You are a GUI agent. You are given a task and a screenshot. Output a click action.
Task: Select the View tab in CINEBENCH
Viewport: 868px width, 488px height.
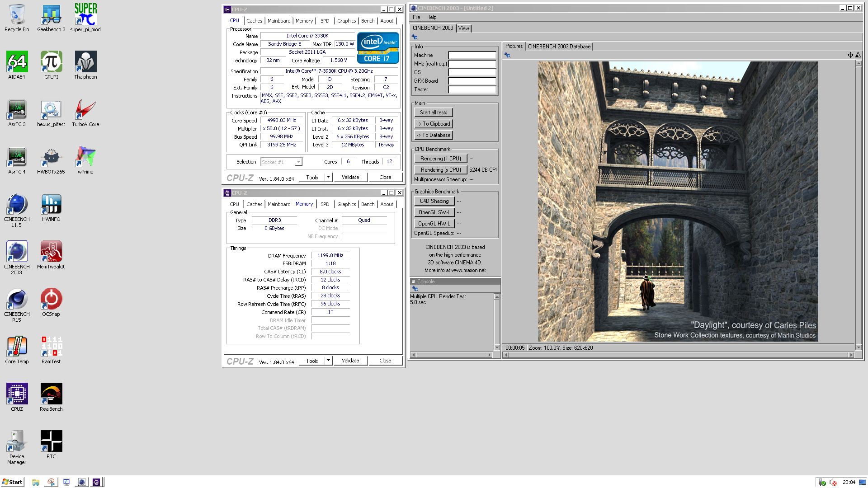click(463, 28)
